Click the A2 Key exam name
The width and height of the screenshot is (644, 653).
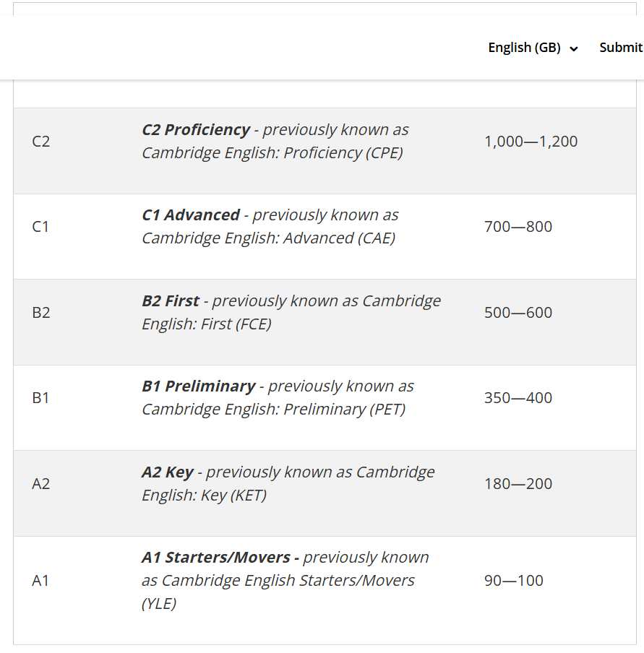(168, 472)
